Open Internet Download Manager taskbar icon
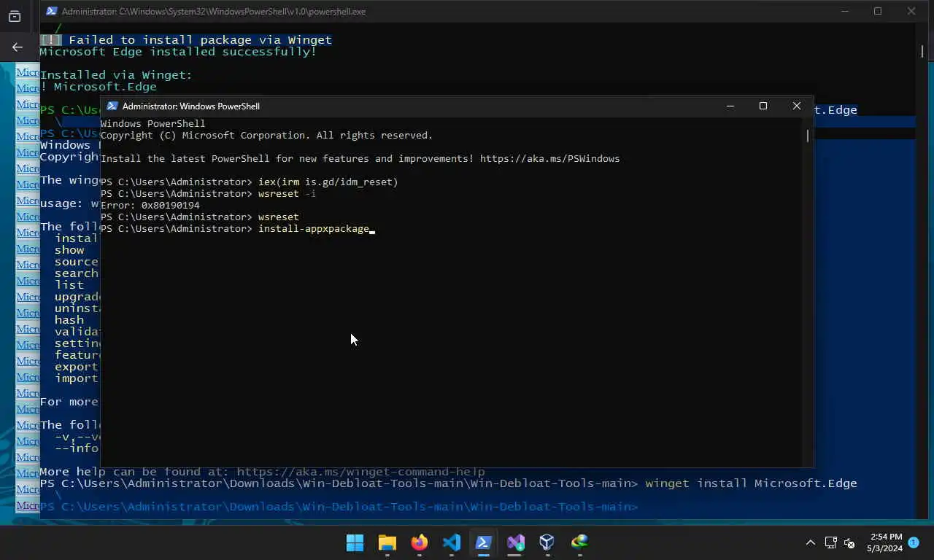 [x=579, y=542]
